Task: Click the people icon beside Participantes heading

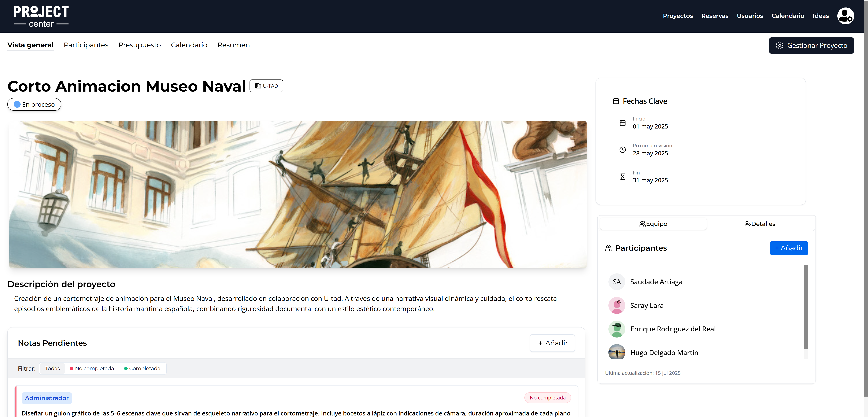Action: click(x=608, y=248)
